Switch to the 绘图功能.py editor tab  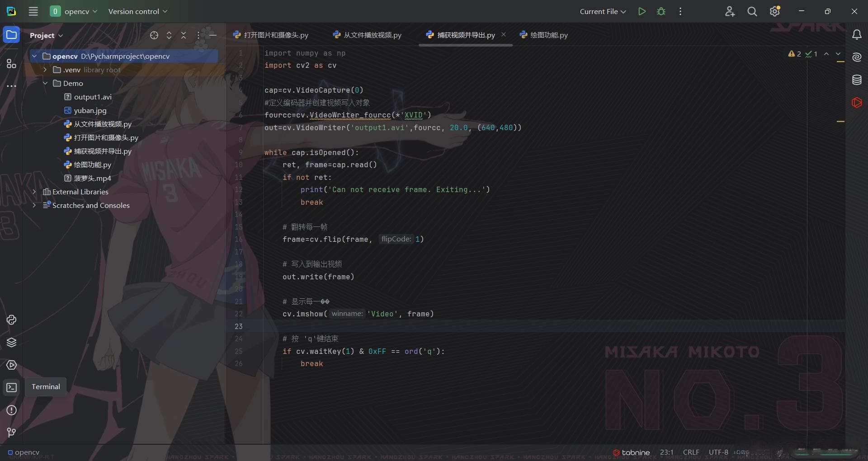[544, 35]
